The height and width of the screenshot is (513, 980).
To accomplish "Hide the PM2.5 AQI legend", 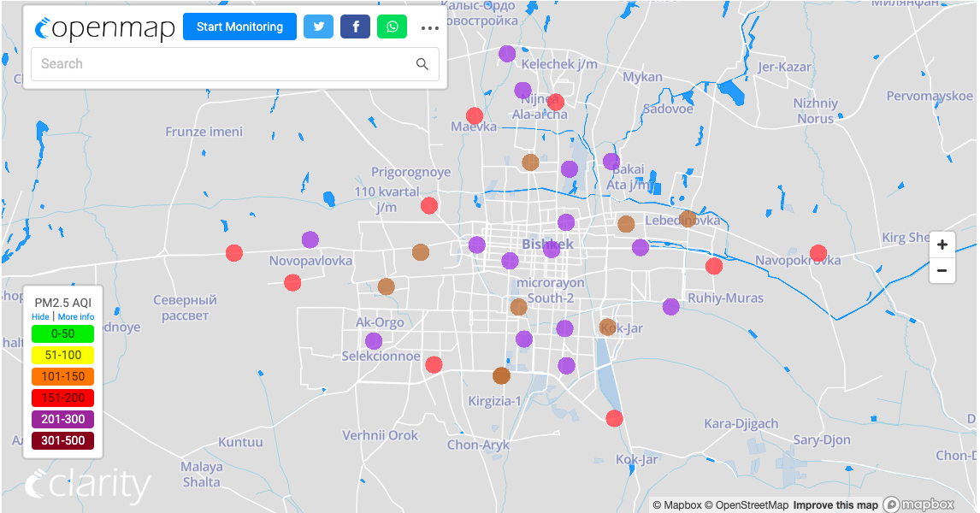I will 40,316.
